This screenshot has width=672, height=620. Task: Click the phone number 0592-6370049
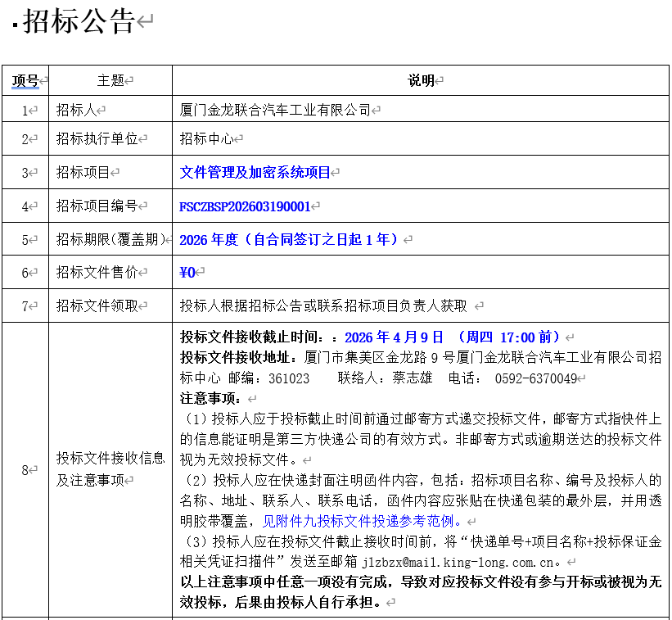pos(536,378)
